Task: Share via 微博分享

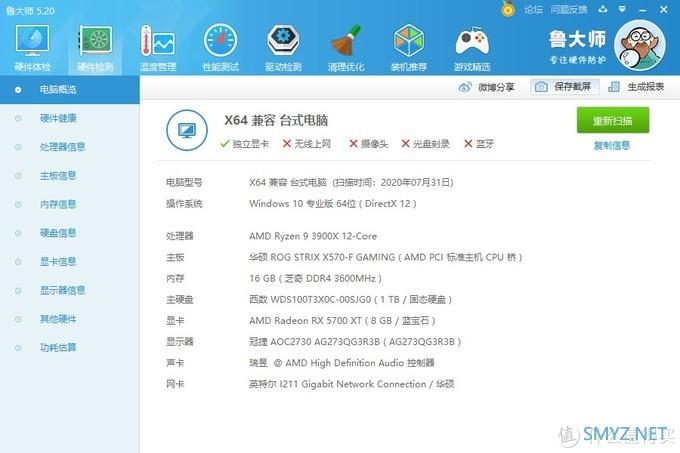Action: [x=487, y=87]
